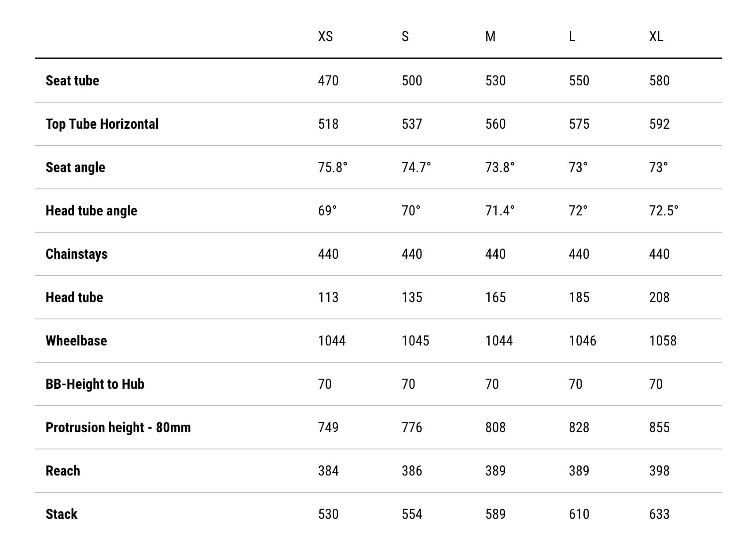
Task: Click the Wheelbase row label
Action: [x=77, y=341]
